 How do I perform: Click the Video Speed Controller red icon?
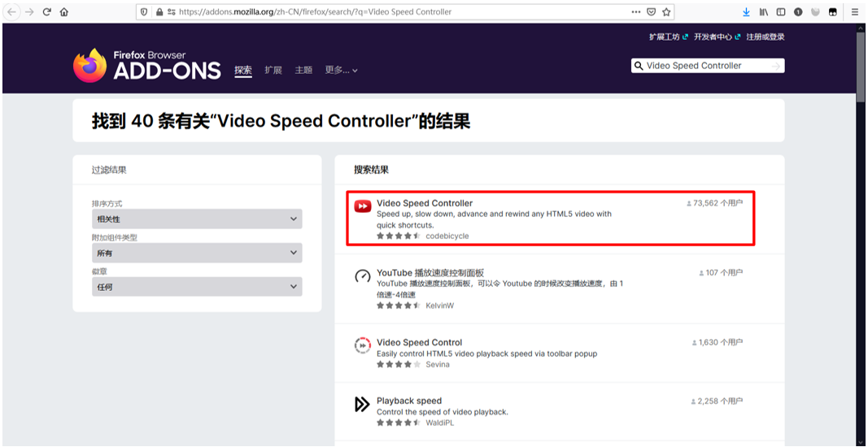click(x=363, y=206)
